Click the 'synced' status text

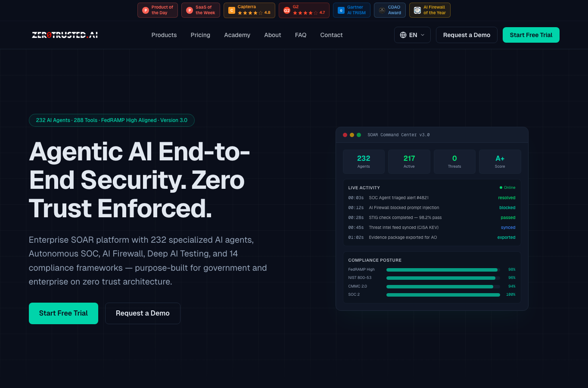coord(508,228)
